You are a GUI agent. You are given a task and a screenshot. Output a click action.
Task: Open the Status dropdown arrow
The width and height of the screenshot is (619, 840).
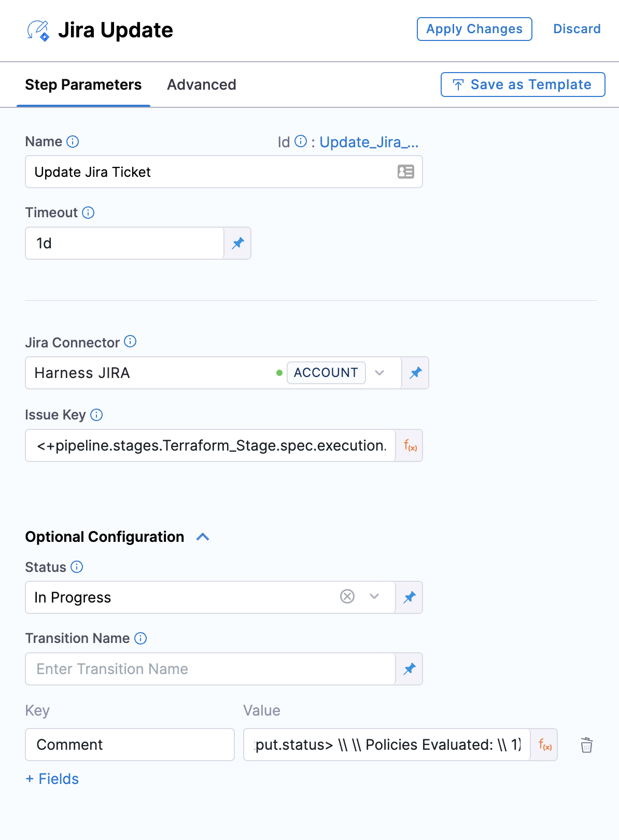[374, 597]
